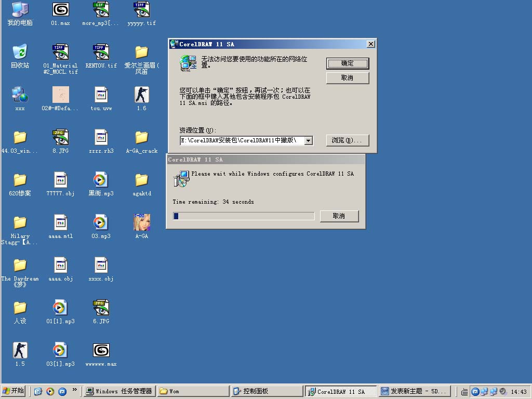Click the volume speaker tray icon
This screenshot has height=399, width=532.
point(503,392)
